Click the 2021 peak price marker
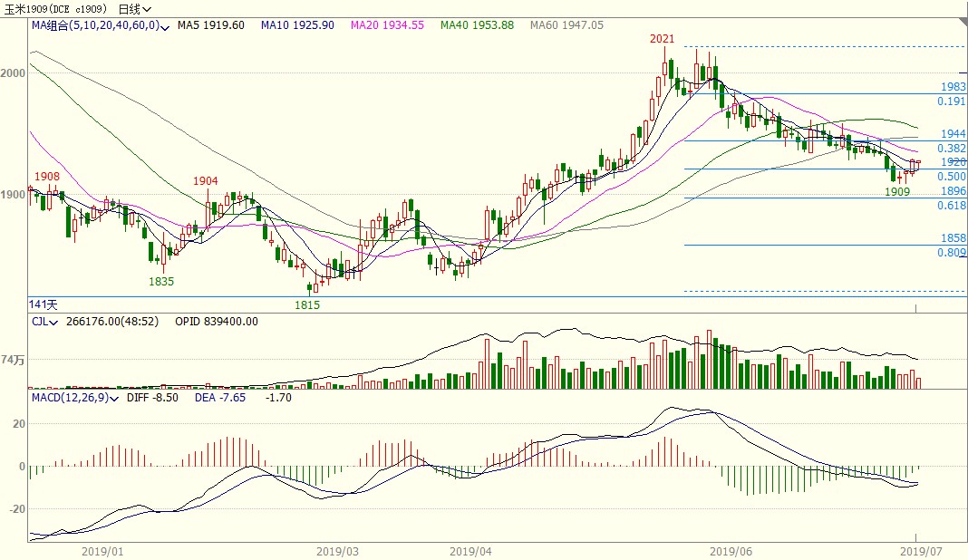 (662, 39)
